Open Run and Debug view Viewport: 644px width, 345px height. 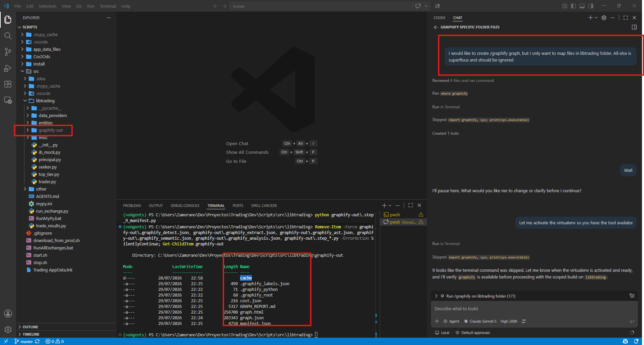[x=8, y=68]
